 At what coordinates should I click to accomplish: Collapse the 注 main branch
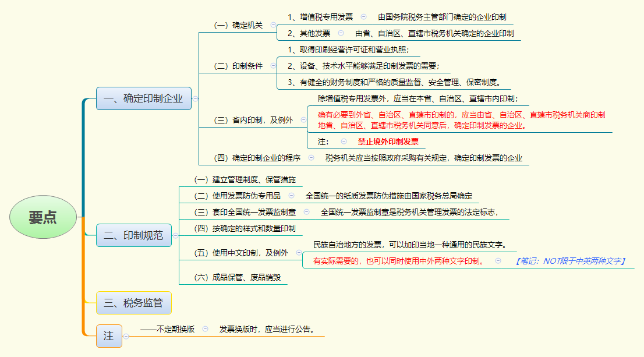pos(126,336)
